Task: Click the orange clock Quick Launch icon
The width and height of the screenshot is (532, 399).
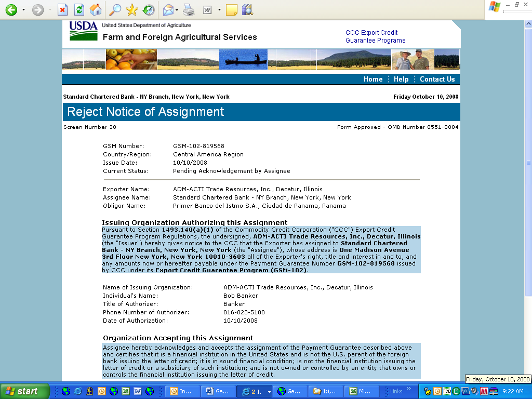Action: click(x=101, y=391)
